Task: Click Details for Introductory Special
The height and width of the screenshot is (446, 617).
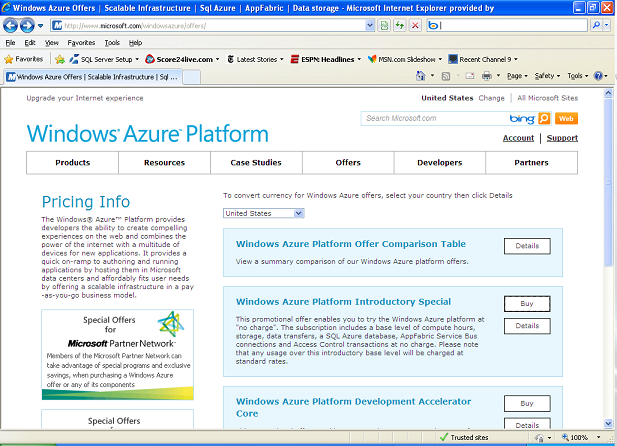Action: tap(527, 326)
